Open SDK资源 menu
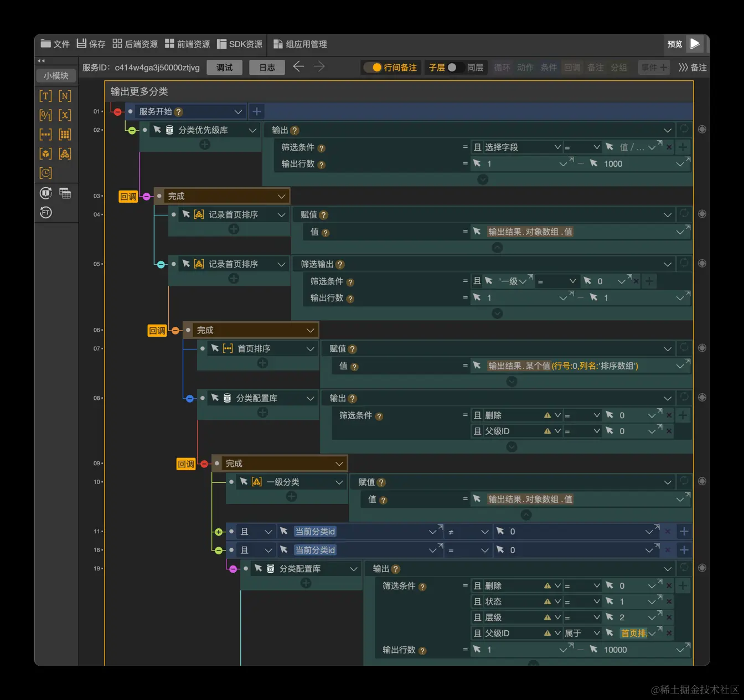 point(240,44)
